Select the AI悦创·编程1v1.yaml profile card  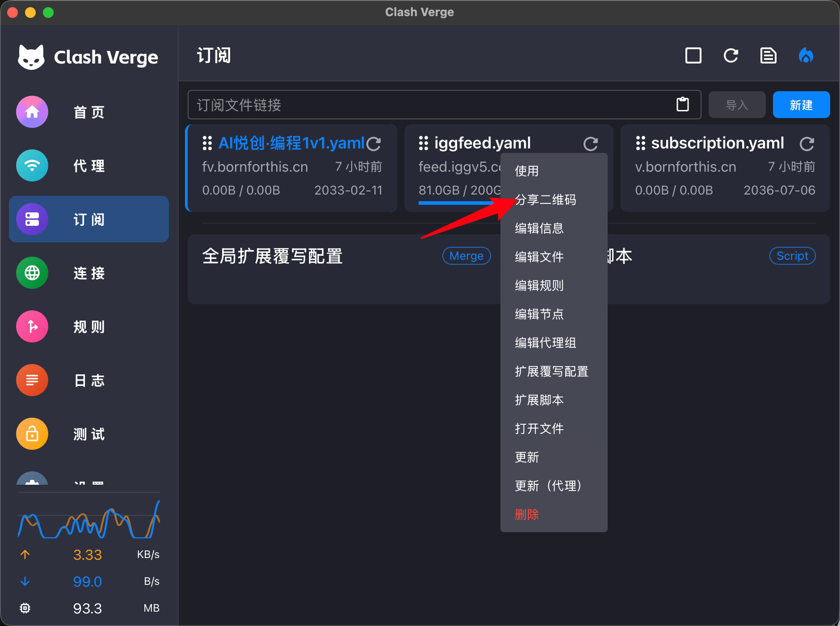click(292, 168)
